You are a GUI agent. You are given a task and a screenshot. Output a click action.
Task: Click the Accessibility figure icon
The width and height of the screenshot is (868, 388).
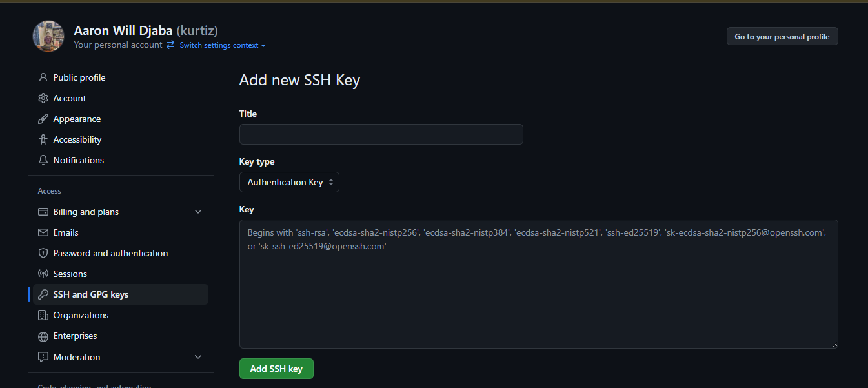pyautogui.click(x=43, y=139)
